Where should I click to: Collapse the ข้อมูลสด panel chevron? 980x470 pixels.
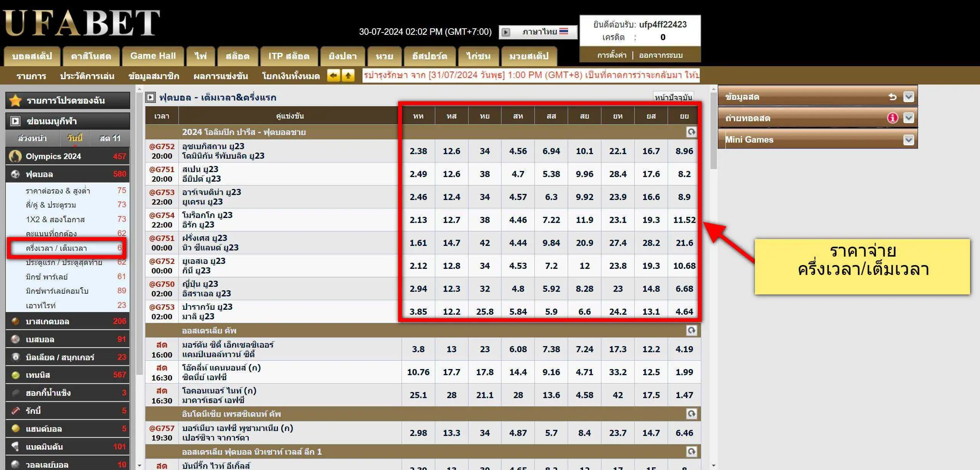point(909,97)
